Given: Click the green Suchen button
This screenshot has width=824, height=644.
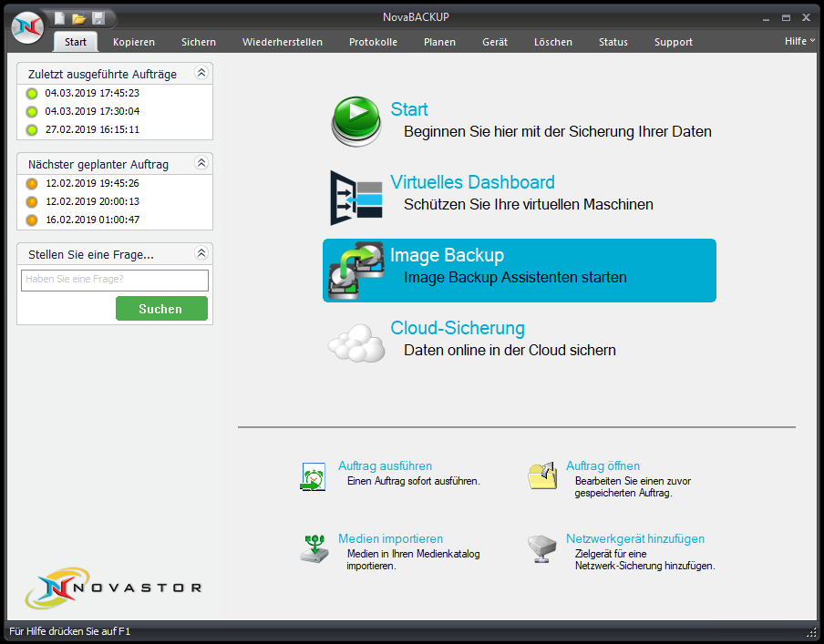Looking at the screenshot, I should coord(161,309).
